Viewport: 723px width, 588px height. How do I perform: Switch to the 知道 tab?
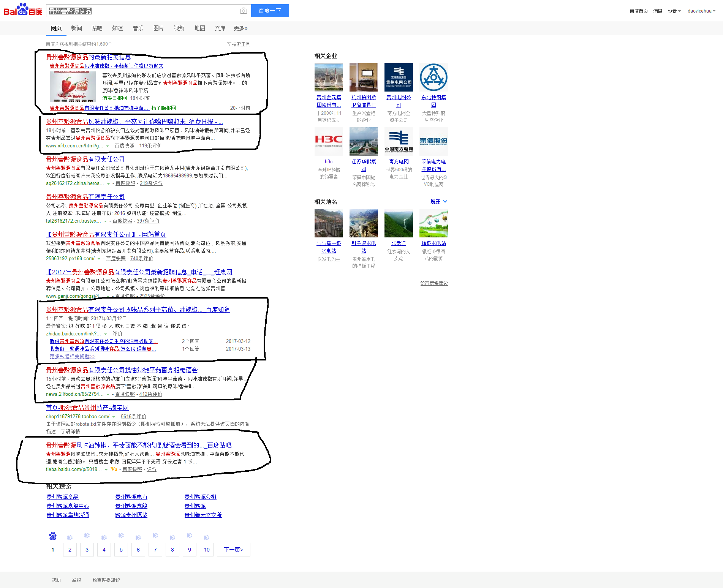(x=117, y=28)
